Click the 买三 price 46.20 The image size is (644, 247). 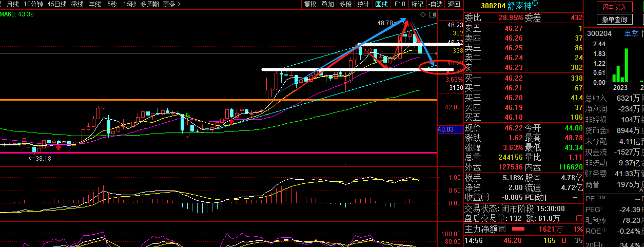[x=514, y=98]
